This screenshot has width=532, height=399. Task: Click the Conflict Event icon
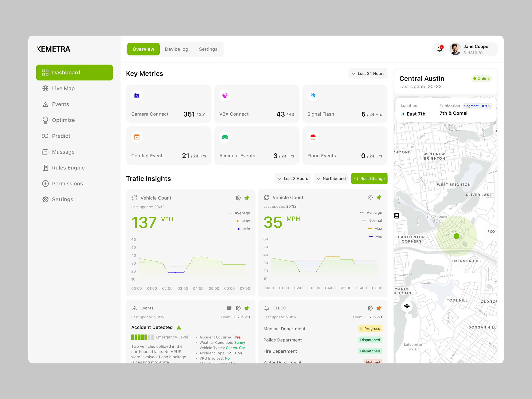(x=137, y=137)
